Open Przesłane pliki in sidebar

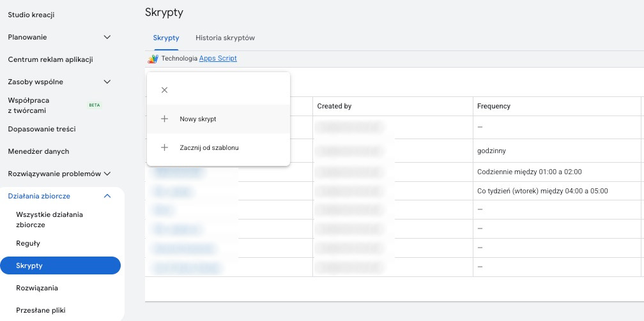[41, 310]
